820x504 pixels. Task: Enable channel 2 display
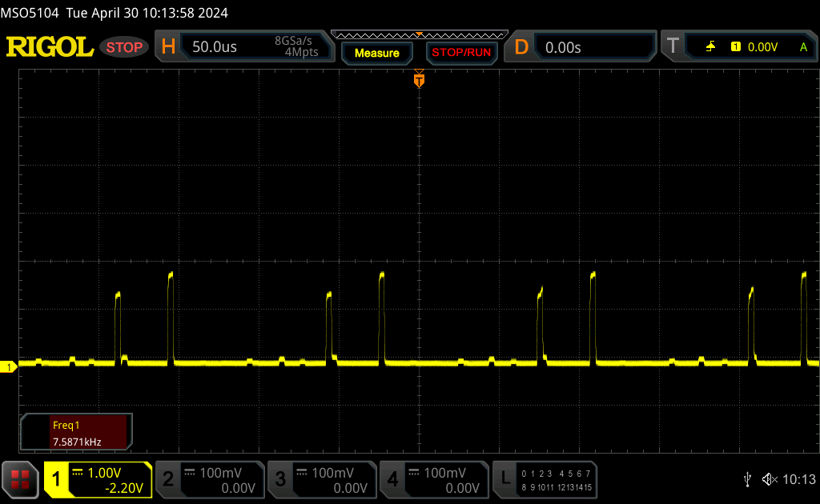(x=209, y=479)
